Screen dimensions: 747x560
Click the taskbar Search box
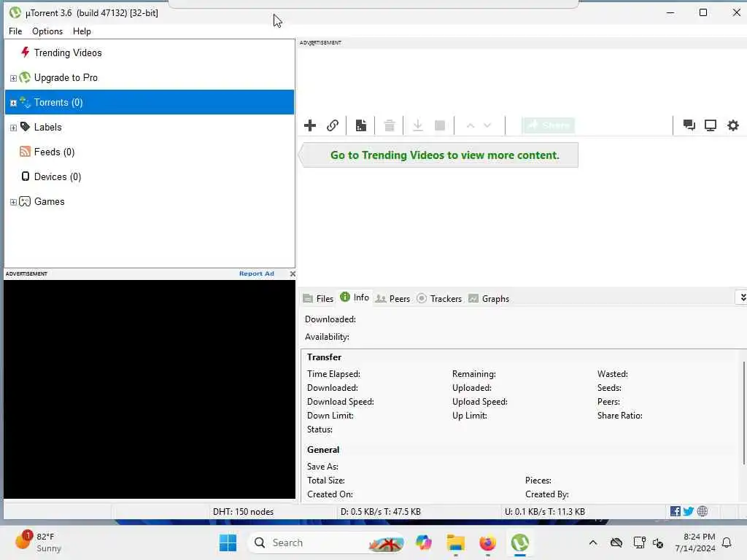(327, 542)
